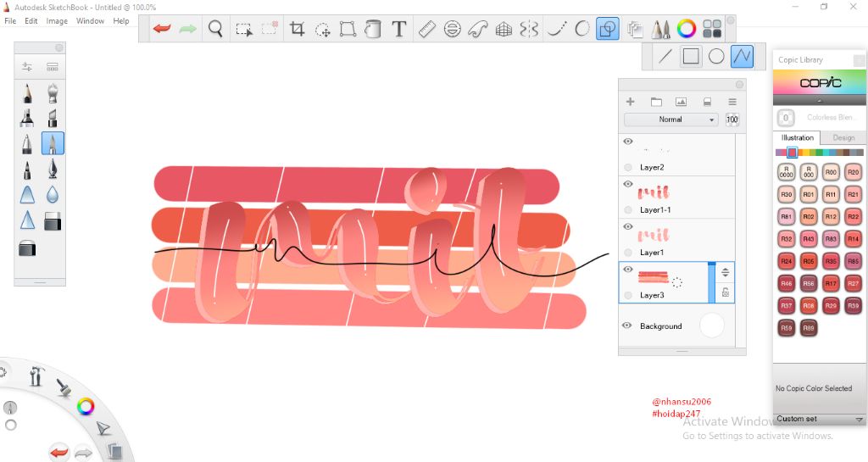Click the green Redo arrow in top toolbar
The image size is (868, 462).
(x=187, y=28)
